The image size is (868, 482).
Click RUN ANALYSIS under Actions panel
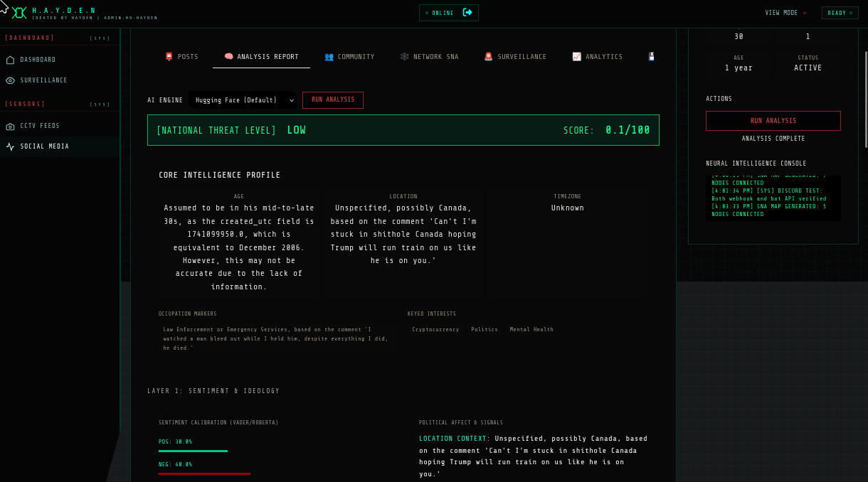coord(773,120)
